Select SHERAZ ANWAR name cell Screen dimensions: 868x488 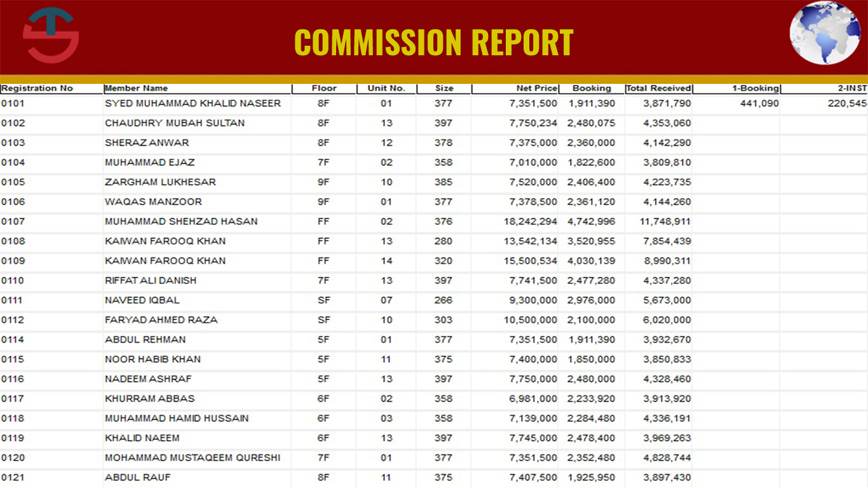(147, 142)
